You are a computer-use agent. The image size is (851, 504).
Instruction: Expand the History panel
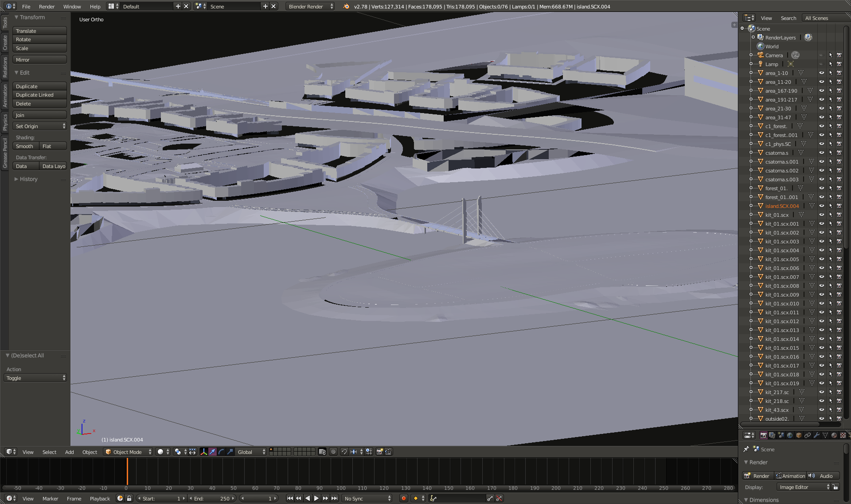click(28, 179)
